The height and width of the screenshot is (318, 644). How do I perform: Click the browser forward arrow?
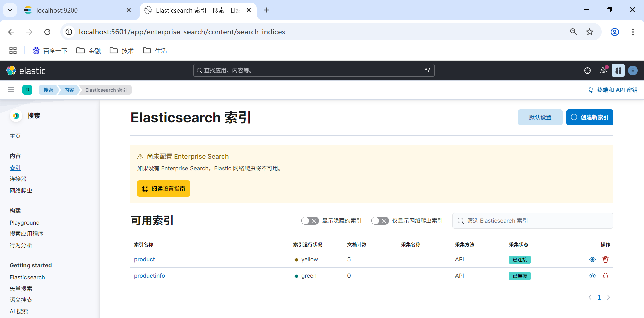tap(29, 32)
